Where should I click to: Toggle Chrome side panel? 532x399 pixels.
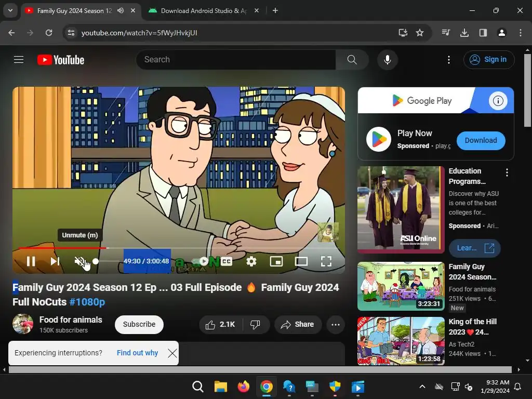tap(483, 33)
